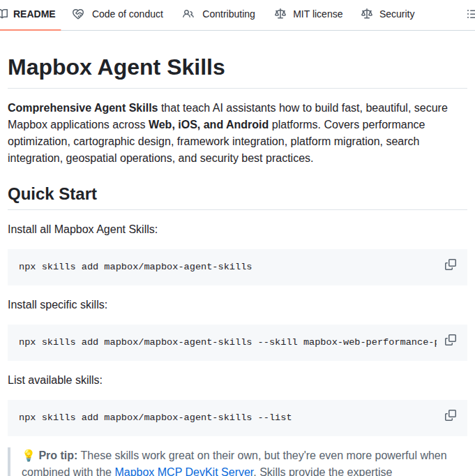Click the MIT license scale icon
The height and width of the screenshot is (476, 475).
(x=280, y=14)
